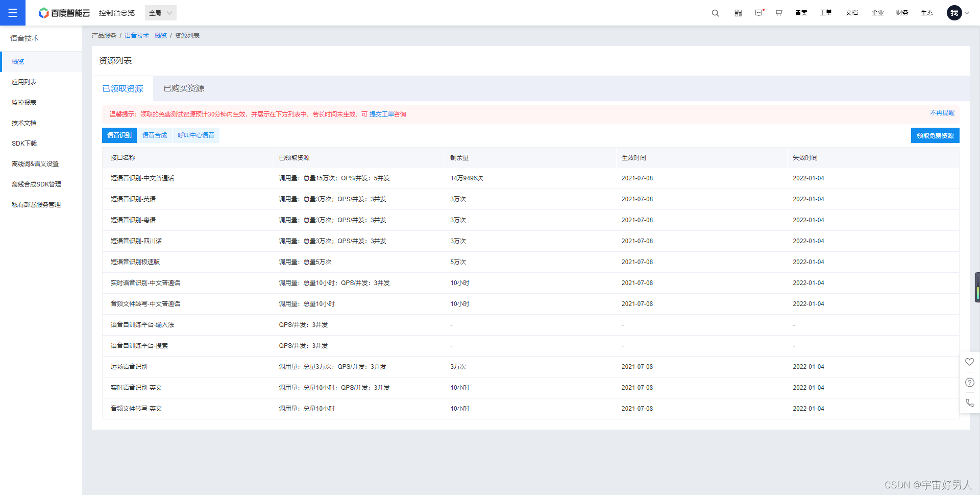980x495 pixels.
Task: Open 企业 in the top navigation
Action: pyautogui.click(x=878, y=13)
